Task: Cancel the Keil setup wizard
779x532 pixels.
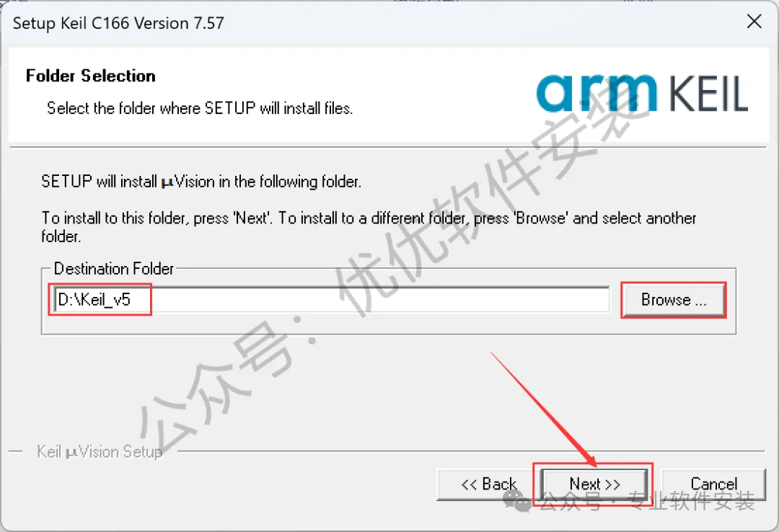Action: coord(714,484)
